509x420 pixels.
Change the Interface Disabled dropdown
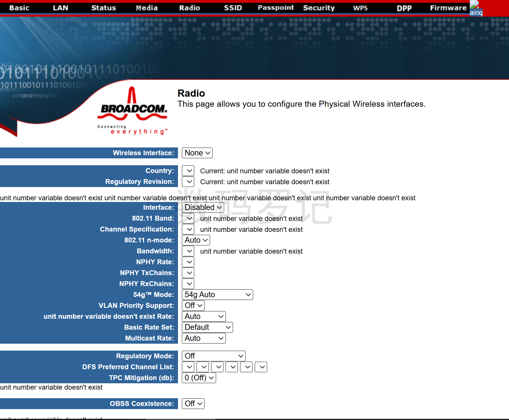click(203, 207)
